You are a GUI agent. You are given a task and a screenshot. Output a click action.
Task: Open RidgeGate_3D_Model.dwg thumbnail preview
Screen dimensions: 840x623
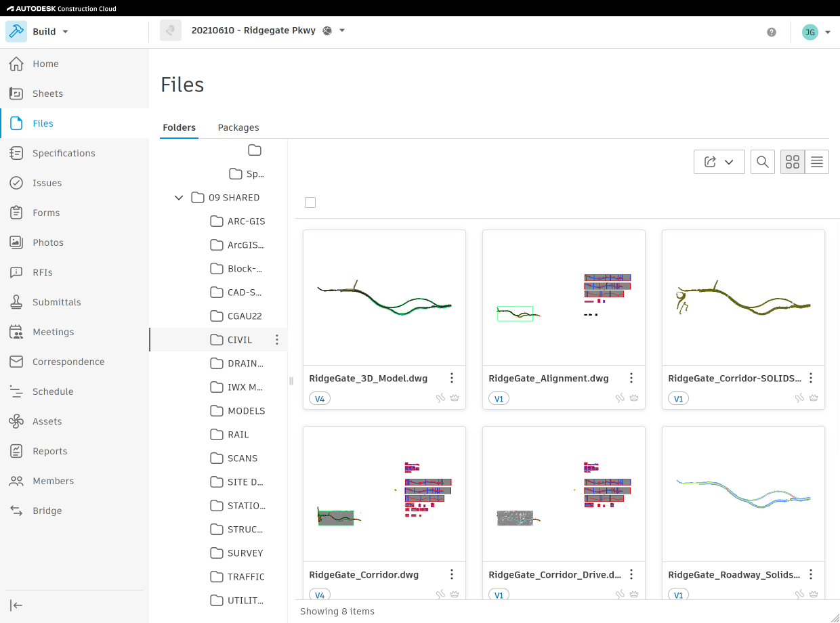tap(384, 297)
